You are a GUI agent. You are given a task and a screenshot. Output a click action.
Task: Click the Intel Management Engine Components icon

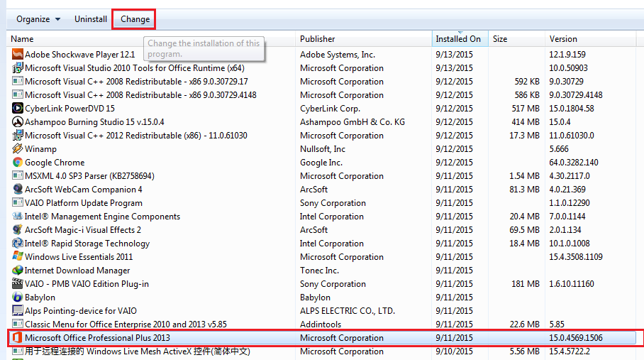click(x=17, y=216)
